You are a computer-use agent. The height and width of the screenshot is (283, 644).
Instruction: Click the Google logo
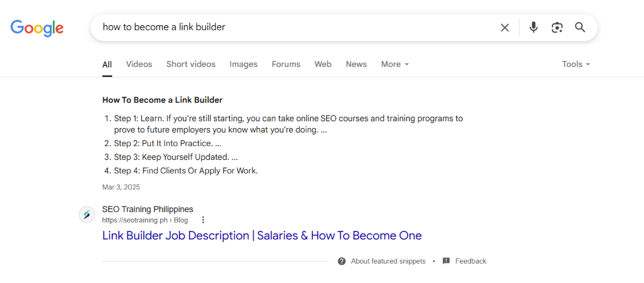click(37, 28)
